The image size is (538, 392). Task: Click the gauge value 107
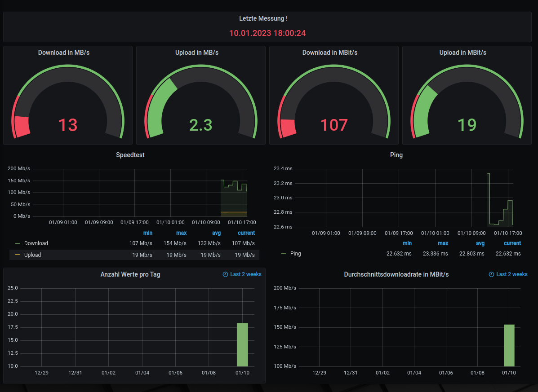click(x=334, y=125)
